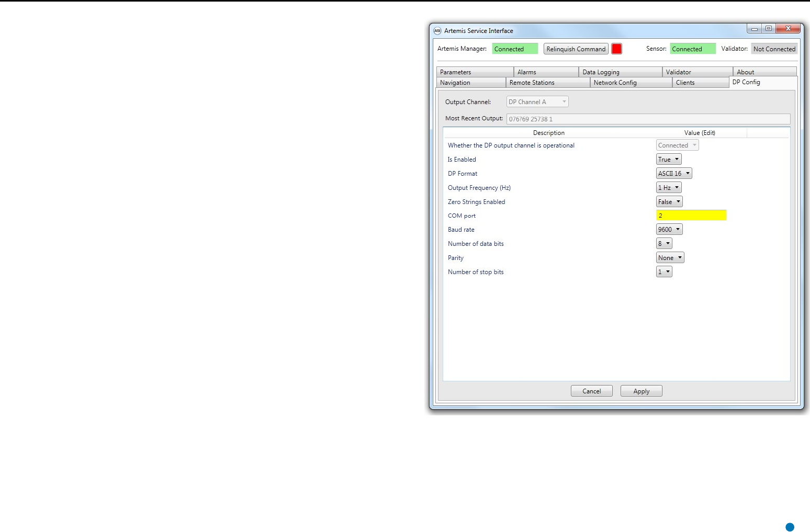The image size is (810, 532).
Task: Click the DP output channel operational description
Action: coord(511,145)
